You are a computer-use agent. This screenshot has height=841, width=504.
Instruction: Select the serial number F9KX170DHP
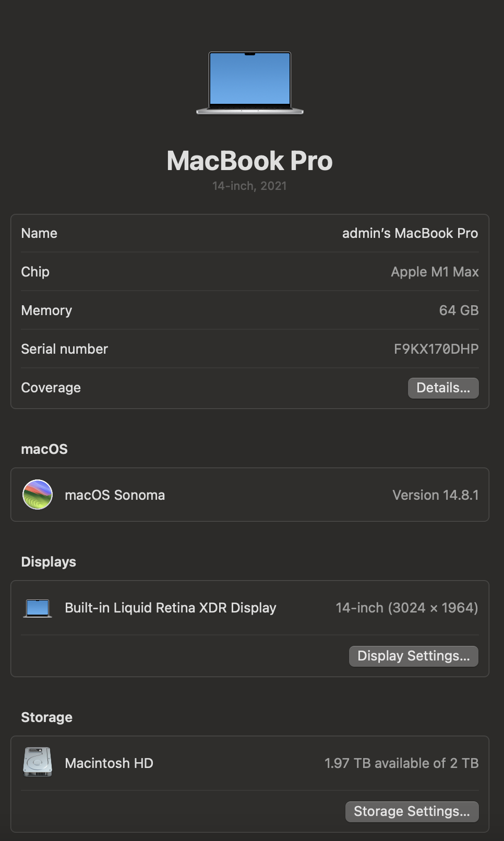[436, 349]
